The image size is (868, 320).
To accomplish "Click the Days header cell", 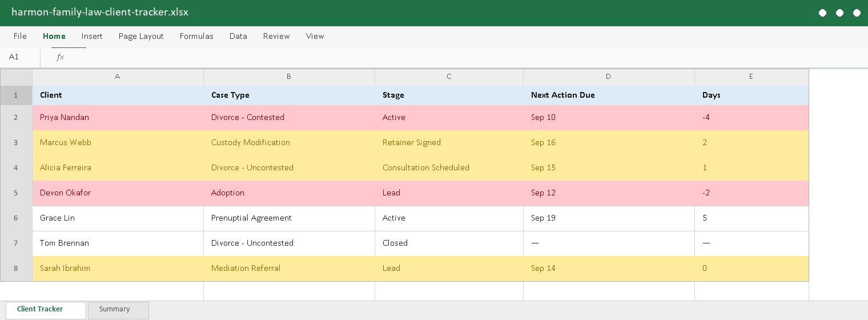I will coord(752,95).
